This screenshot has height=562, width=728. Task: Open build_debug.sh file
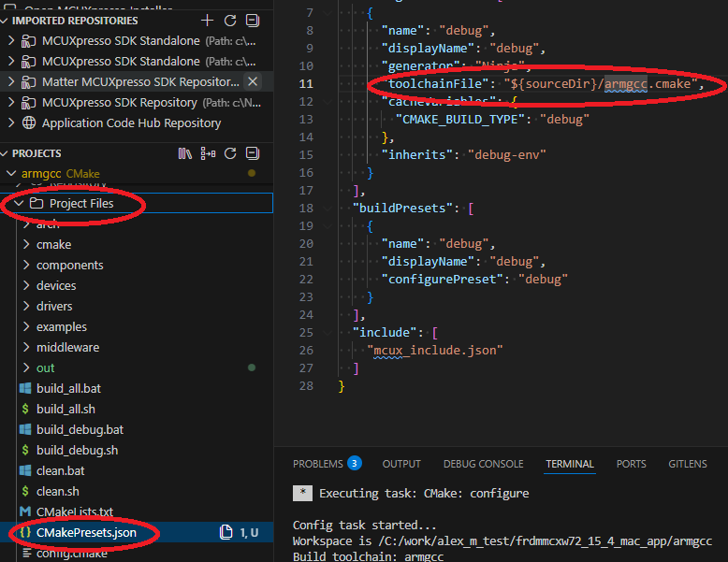coord(77,450)
